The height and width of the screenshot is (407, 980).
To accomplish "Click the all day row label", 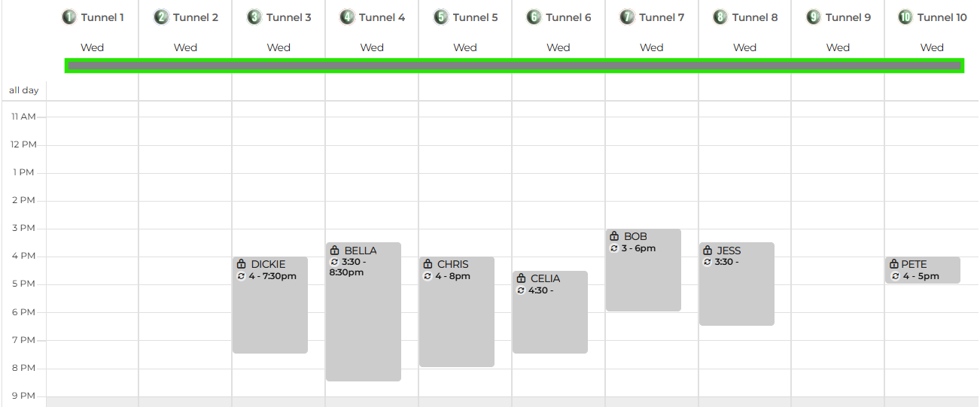I will pos(23,90).
